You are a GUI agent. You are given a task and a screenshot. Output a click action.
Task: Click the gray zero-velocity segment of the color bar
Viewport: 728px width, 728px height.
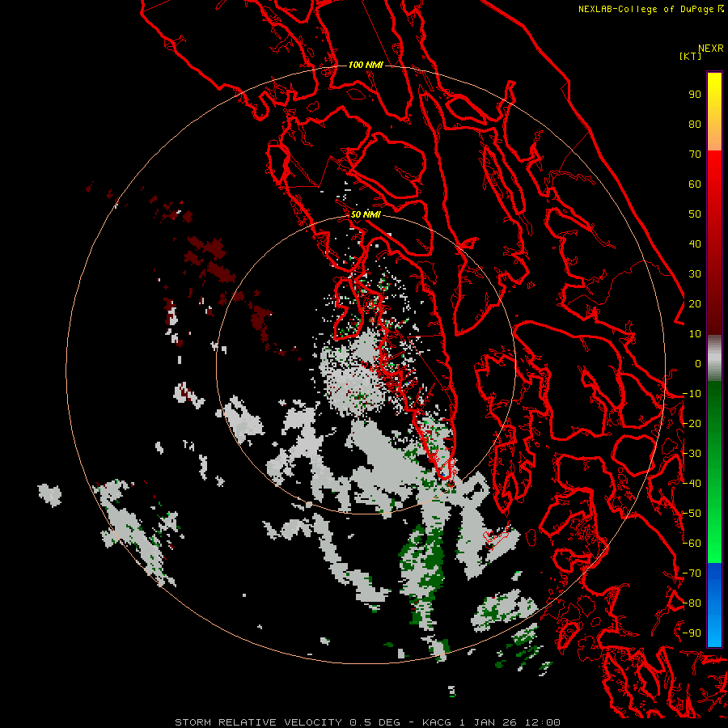click(x=714, y=358)
